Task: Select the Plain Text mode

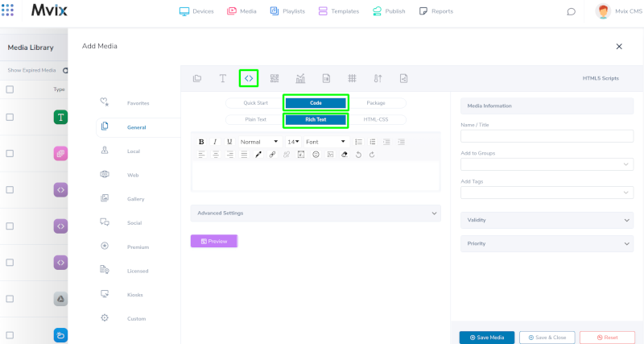Action: 255,119
